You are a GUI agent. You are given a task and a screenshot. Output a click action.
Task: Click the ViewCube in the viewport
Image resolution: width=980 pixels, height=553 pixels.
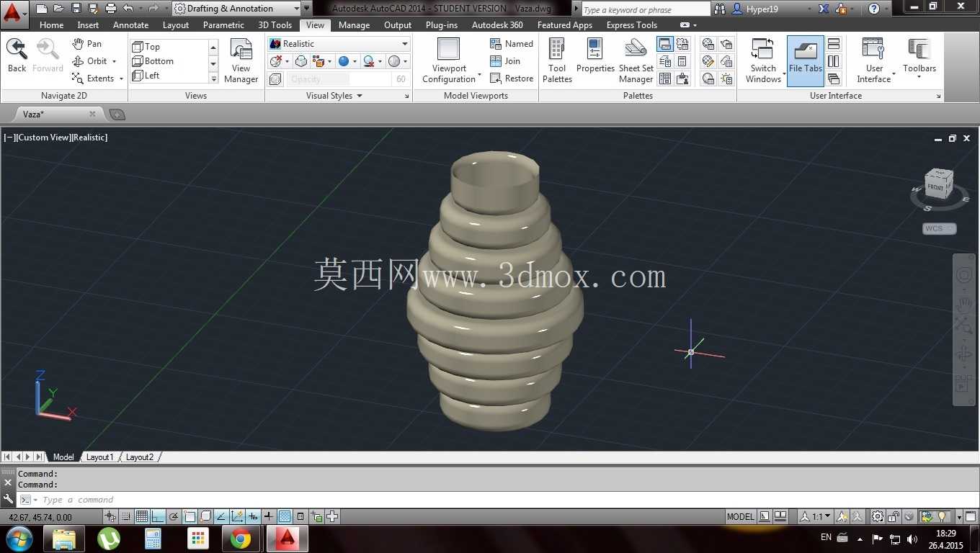click(938, 184)
